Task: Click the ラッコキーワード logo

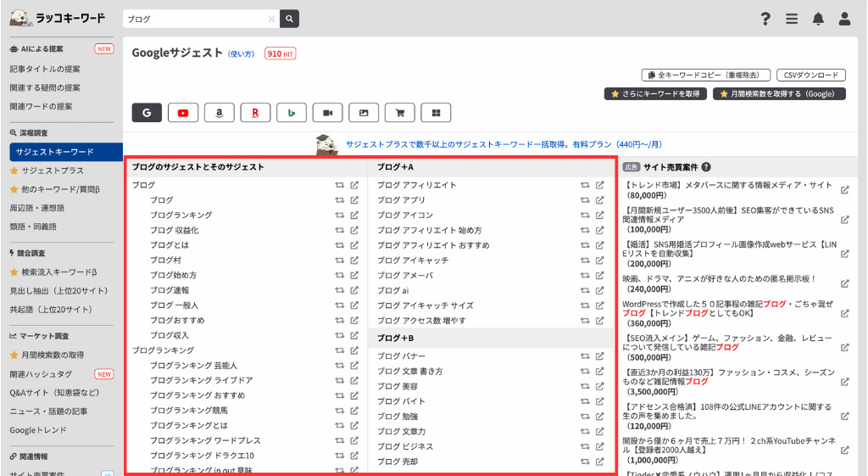Action: [58, 18]
